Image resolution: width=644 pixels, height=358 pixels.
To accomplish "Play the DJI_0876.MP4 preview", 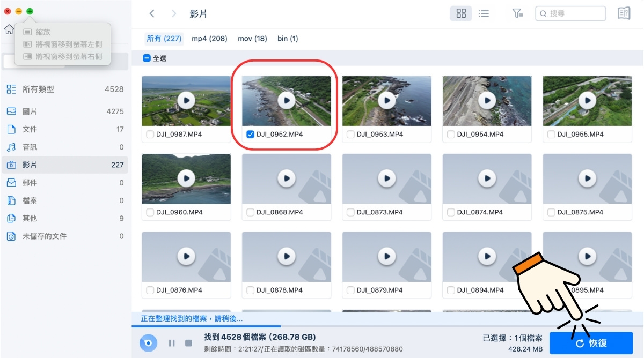I will pos(186,256).
